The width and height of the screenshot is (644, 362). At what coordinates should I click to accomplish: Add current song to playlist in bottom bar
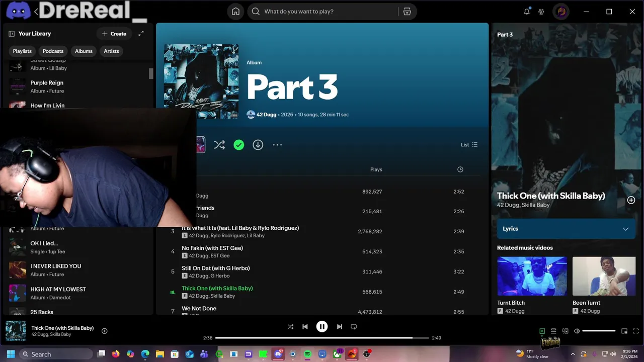(105, 331)
